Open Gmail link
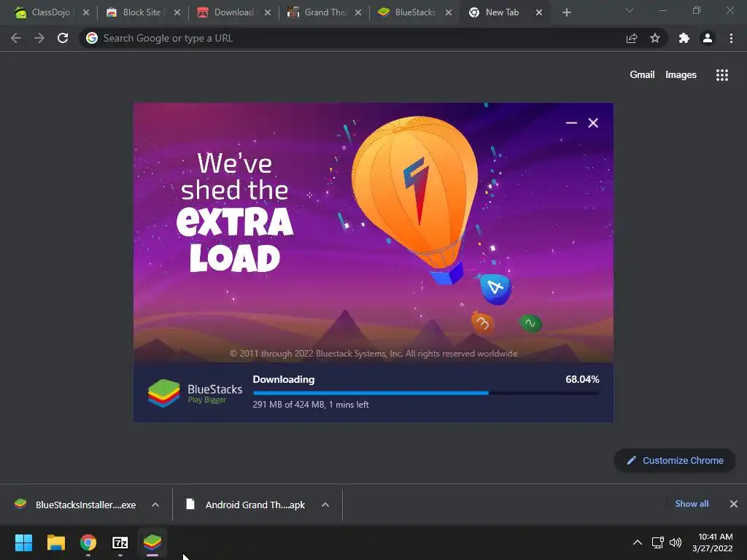Viewport: 747px width, 560px height. [x=642, y=75]
